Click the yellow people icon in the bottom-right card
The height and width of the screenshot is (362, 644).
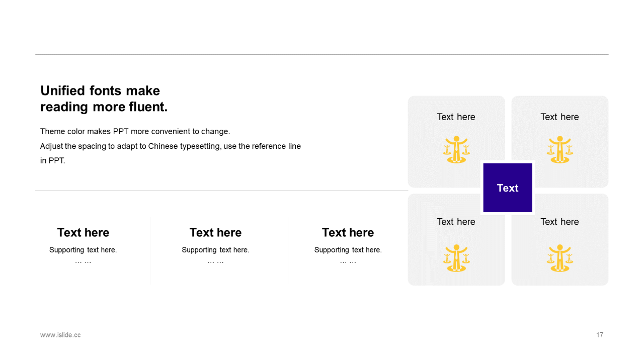(559, 258)
